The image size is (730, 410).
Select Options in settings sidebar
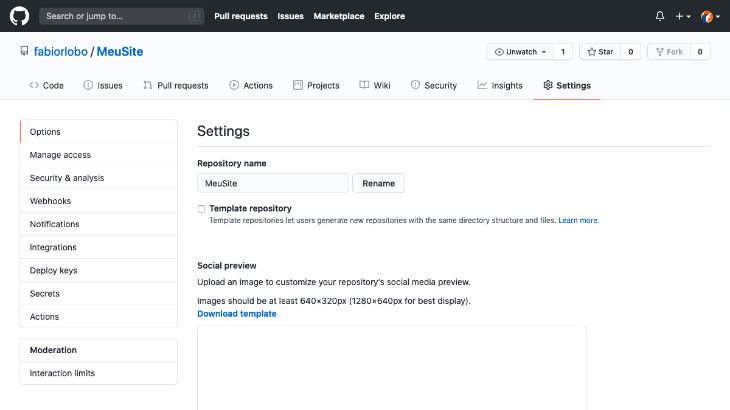coord(99,132)
